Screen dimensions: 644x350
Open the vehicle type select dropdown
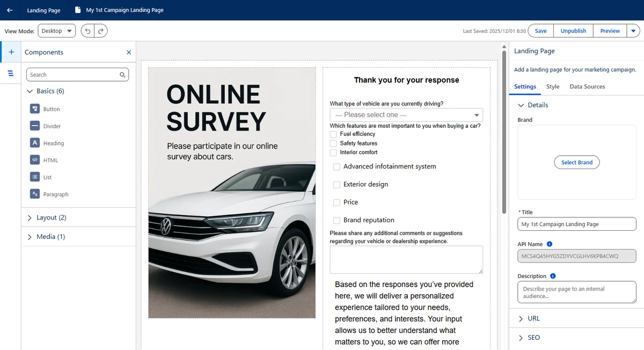[406, 115]
